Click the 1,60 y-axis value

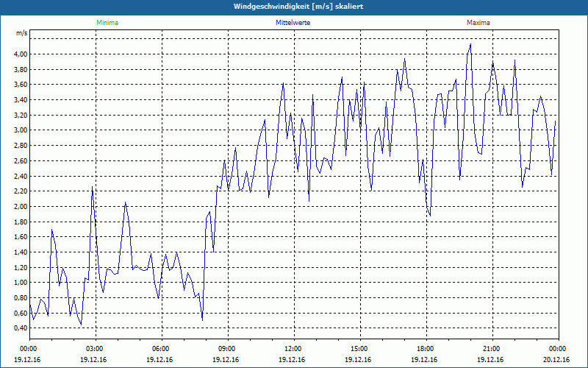[x=21, y=237]
